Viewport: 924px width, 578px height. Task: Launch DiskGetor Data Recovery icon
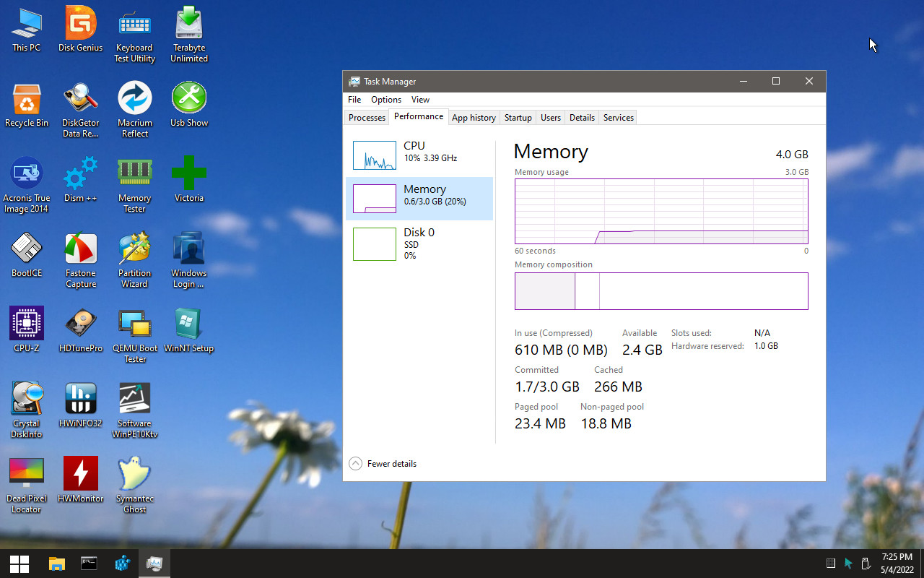click(81, 109)
